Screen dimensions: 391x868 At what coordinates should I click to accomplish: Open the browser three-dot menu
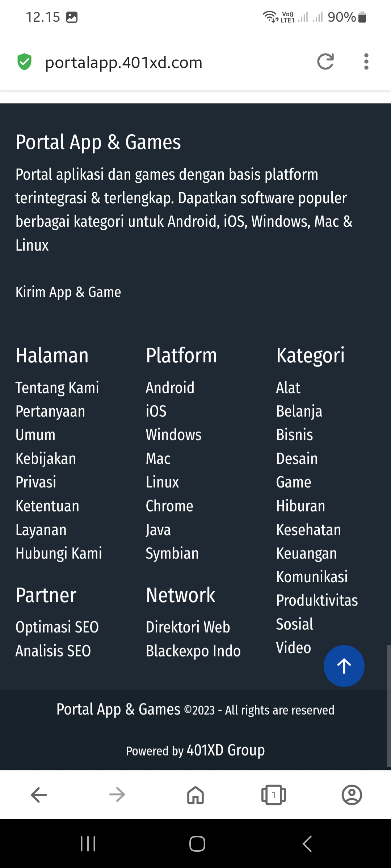pyautogui.click(x=366, y=62)
